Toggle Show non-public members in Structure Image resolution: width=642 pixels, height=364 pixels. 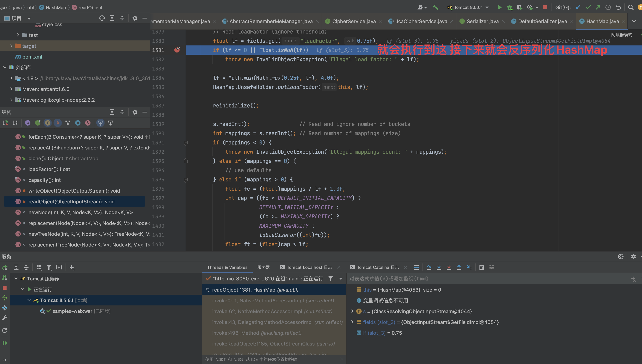(x=58, y=123)
